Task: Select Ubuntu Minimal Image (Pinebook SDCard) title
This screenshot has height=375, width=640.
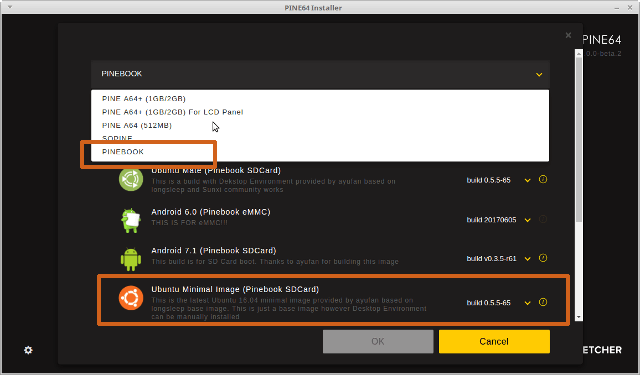Action: pos(235,289)
